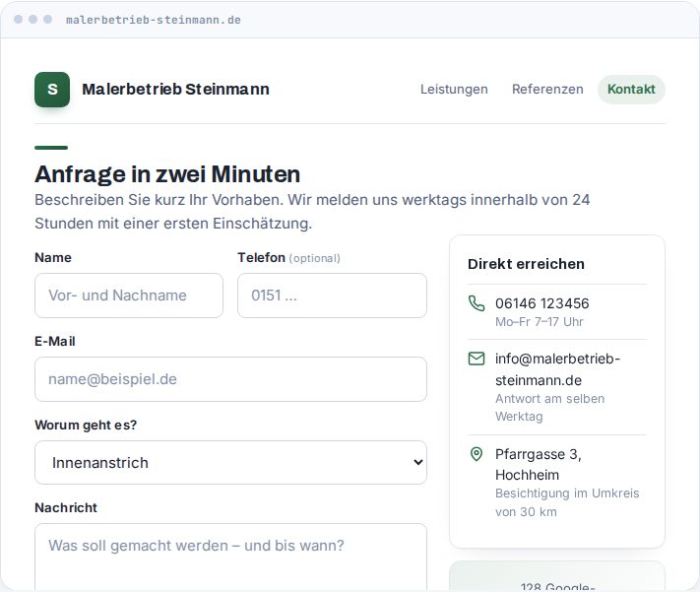This screenshot has height=592, width=700.
Task: Focus the Telefon input with 0151 placeholder
Action: click(x=332, y=296)
